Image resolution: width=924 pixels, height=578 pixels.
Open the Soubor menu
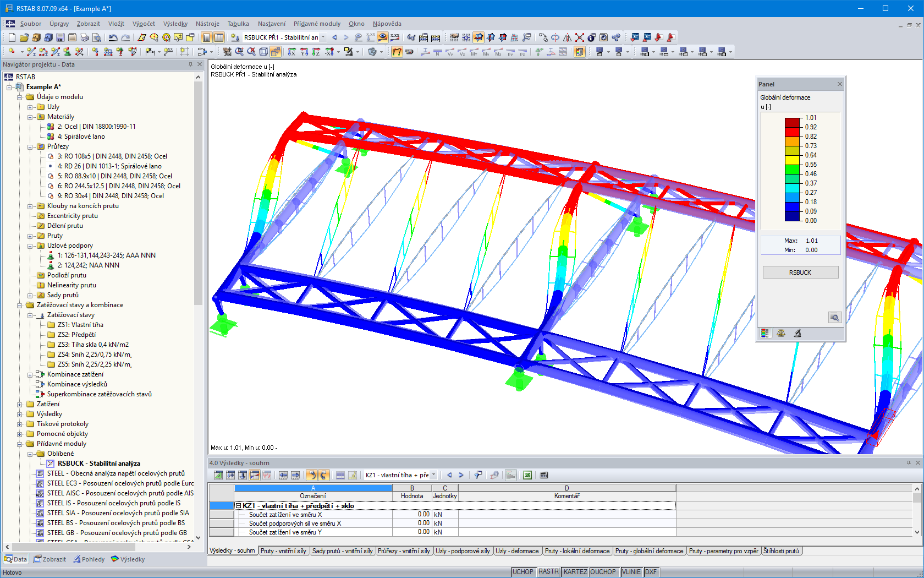point(31,24)
